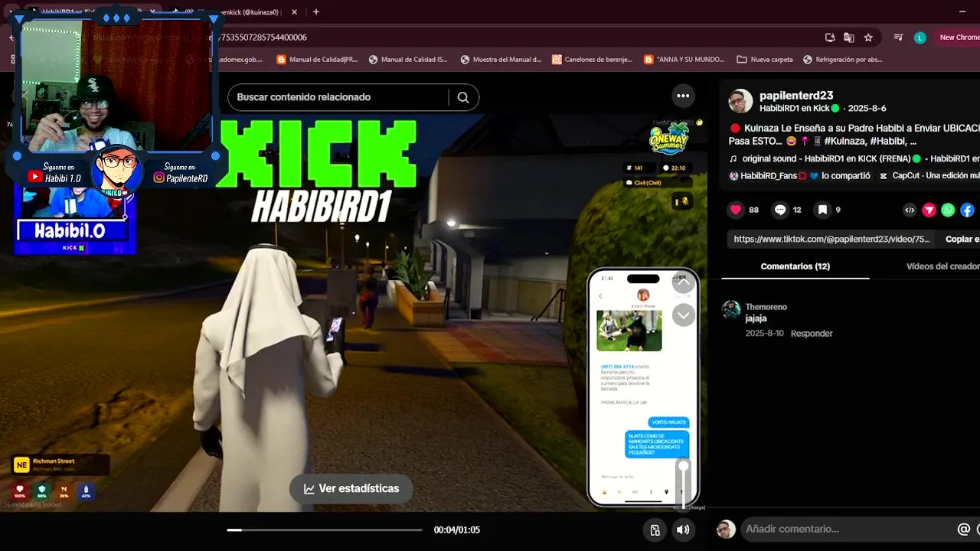Like the video with the heart icon
The width and height of the screenshot is (980, 551).
point(736,210)
